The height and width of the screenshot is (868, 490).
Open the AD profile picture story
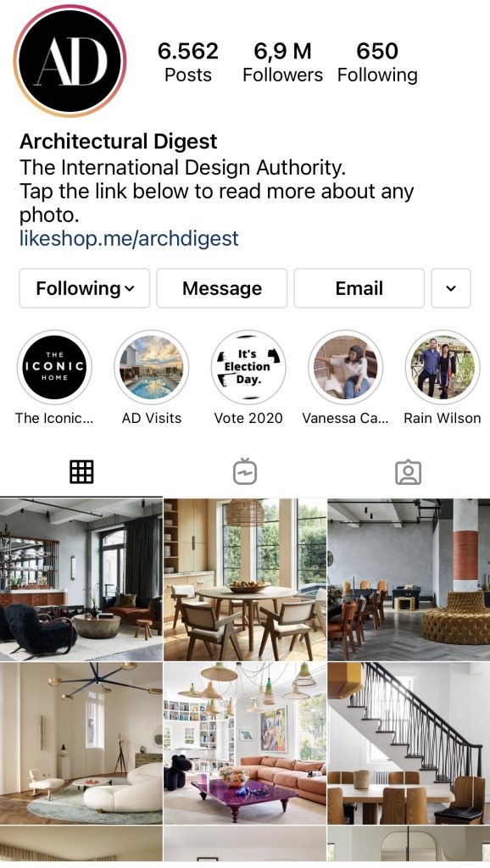(70, 60)
